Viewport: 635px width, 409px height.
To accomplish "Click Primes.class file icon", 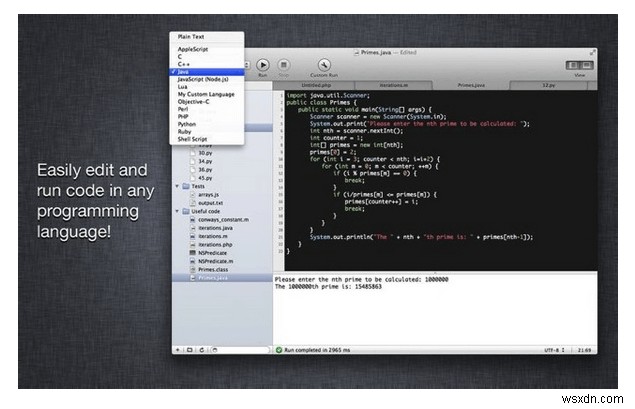I will tap(193, 269).
